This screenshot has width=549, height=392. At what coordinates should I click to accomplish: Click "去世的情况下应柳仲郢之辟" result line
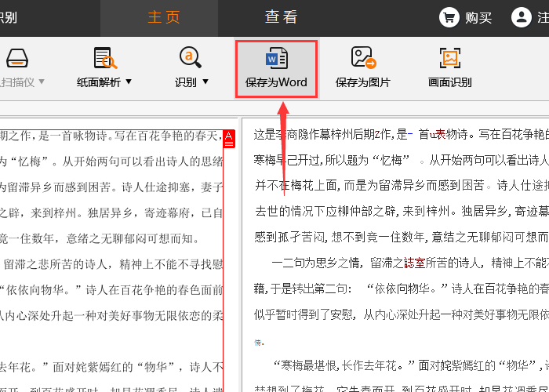tap(325, 212)
